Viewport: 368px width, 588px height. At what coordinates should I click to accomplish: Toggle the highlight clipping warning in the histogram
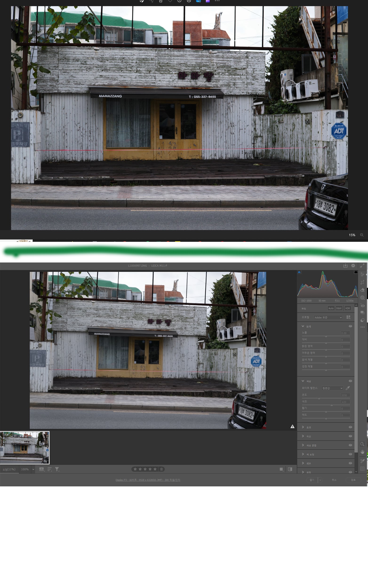pos(356,272)
